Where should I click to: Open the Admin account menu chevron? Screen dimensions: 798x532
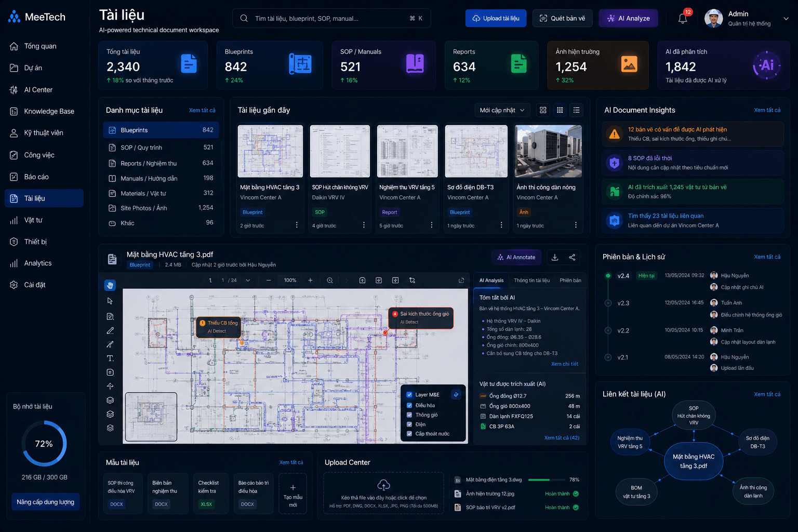pyautogui.click(x=786, y=19)
